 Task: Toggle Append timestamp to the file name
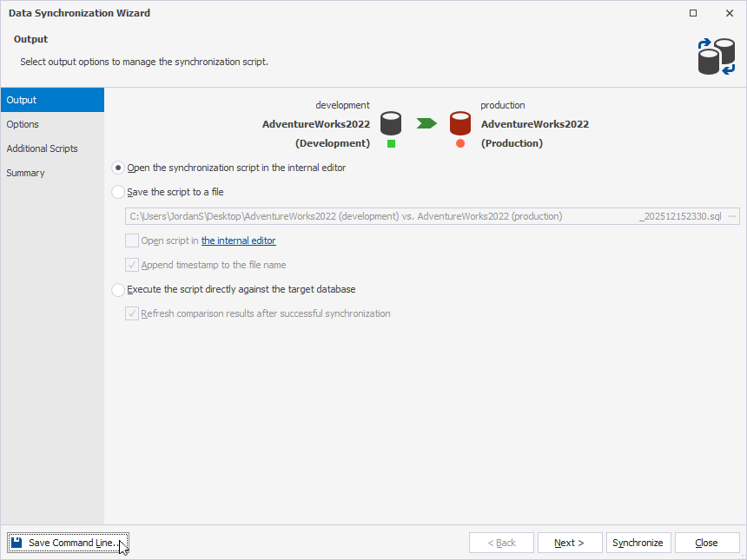[x=132, y=265]
